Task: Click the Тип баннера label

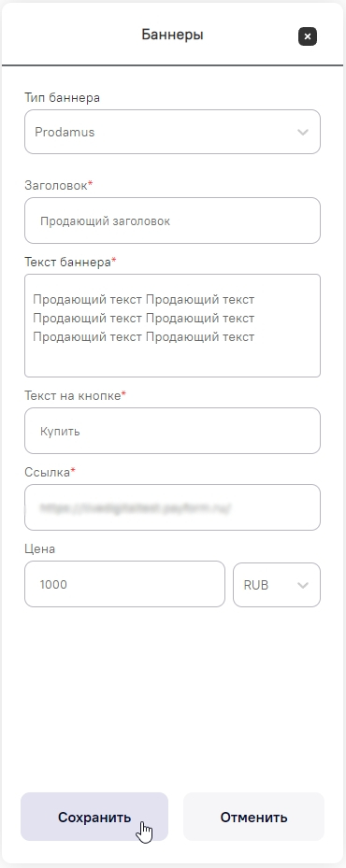Action: [x=62, y=98]
